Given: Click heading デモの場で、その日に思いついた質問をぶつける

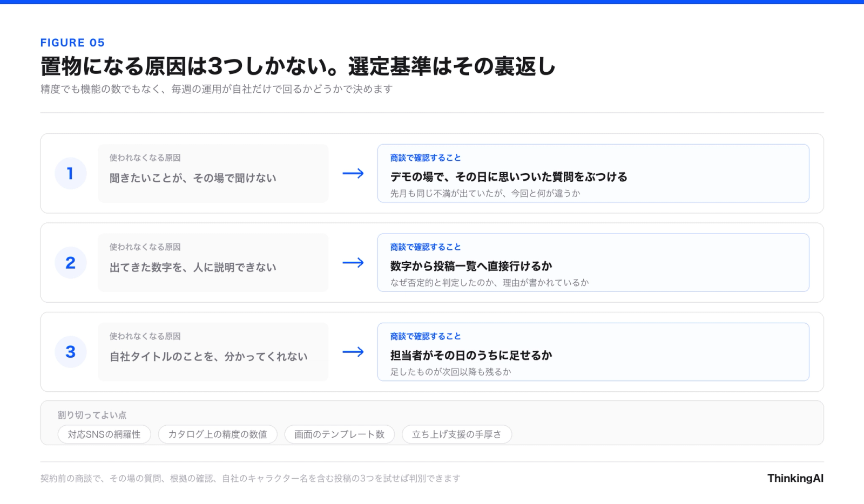Looking at the screenshot, I should coord(509,177).
